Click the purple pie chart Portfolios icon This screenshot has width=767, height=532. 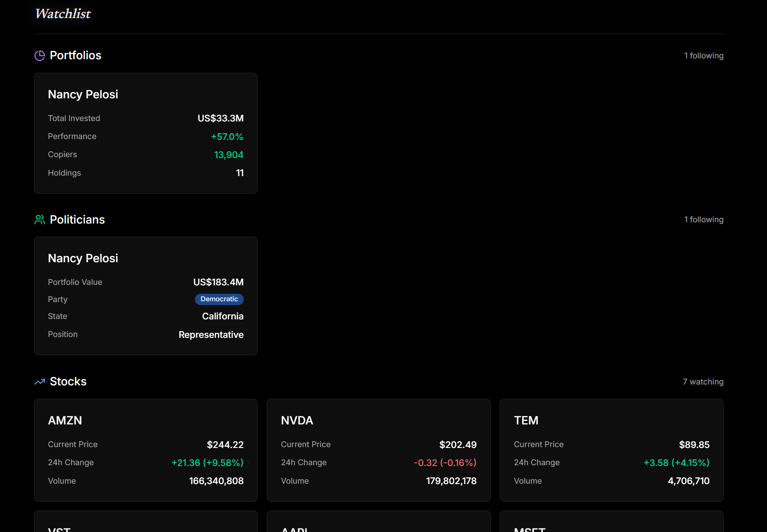40,55
